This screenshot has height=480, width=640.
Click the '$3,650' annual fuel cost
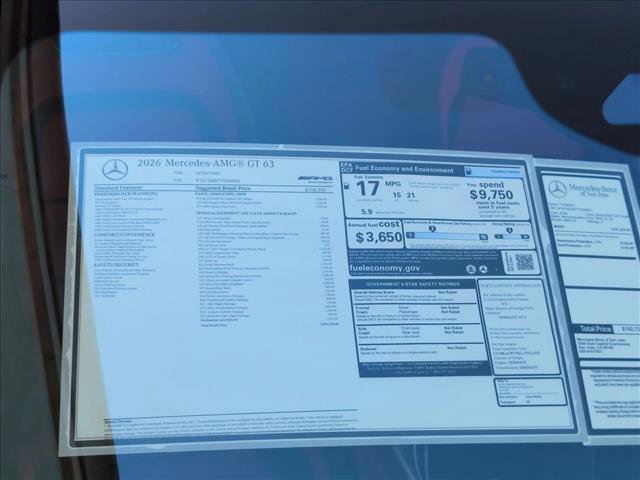tap(378, 237)
